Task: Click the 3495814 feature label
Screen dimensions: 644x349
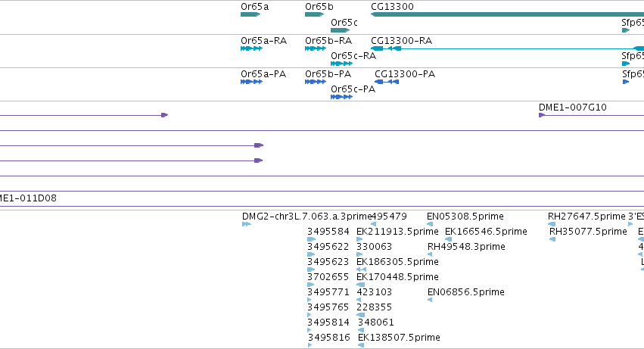Action: coord(328,323)
